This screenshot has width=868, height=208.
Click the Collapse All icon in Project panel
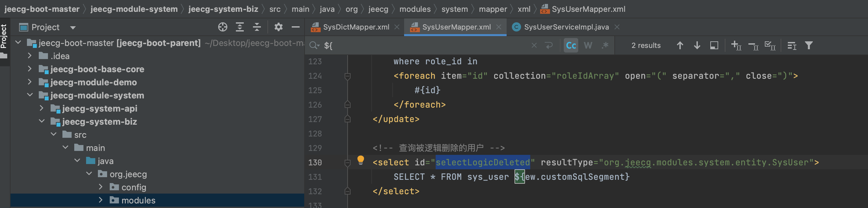257,27
